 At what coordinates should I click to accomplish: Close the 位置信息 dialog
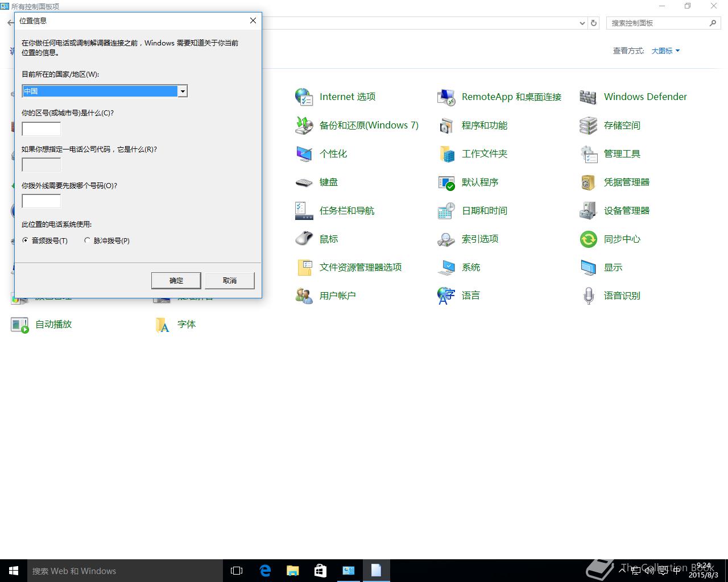[x=253, y=20]
